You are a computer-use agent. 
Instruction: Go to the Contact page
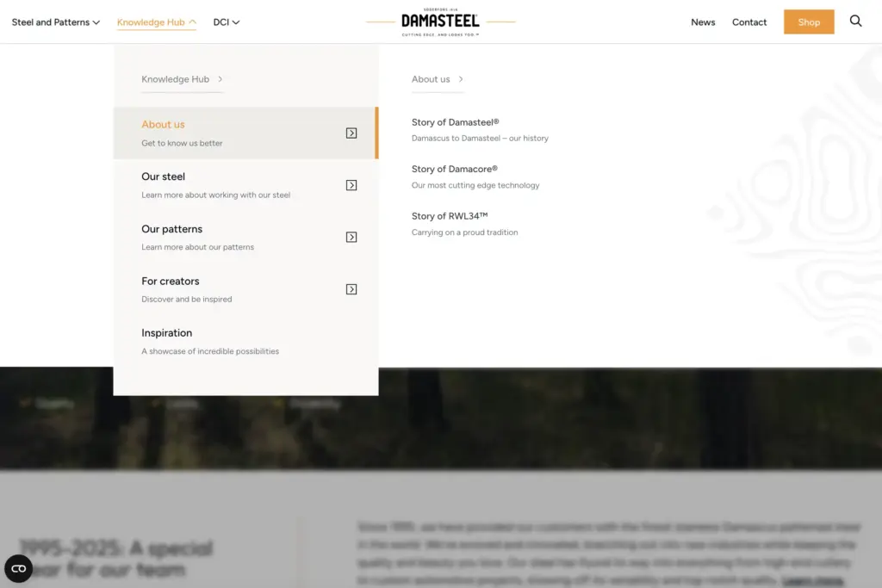748,22
